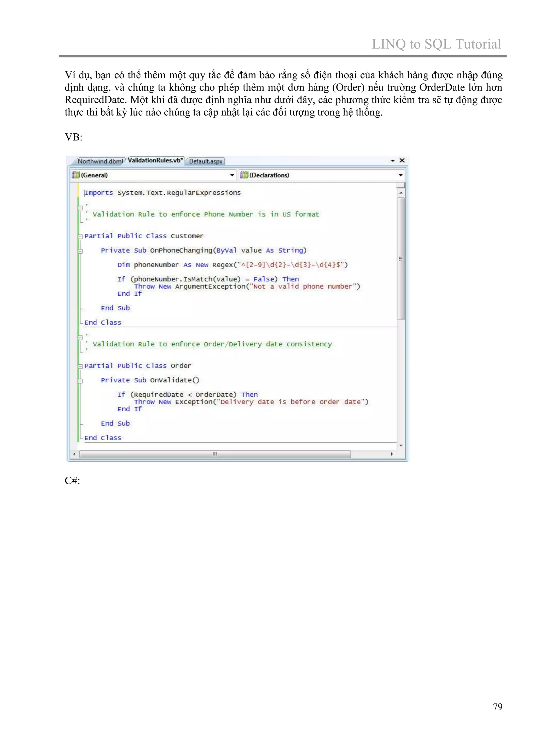The image size is (535, 756).
Task: Collapse the Partial Public Class Order region
Action: (x=80, y=366)
